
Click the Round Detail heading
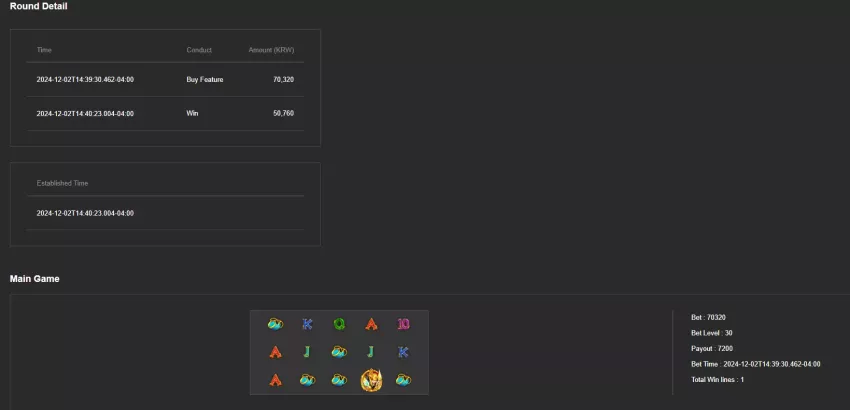[38, 7]
